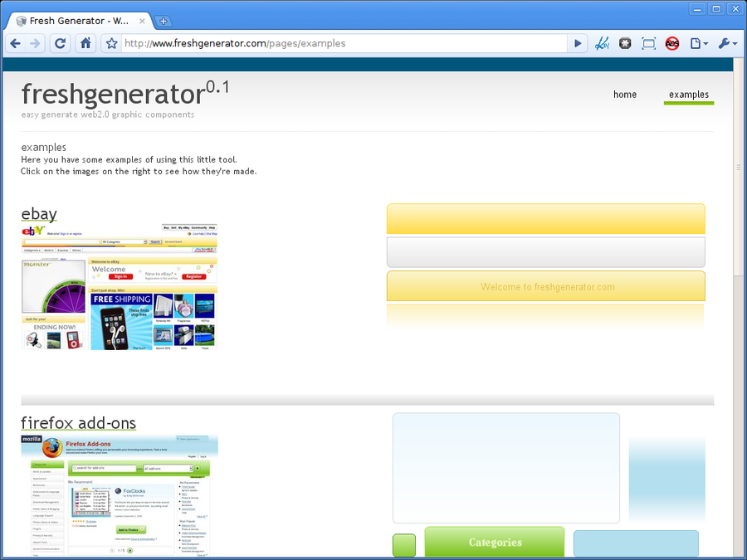Click the large pale blue box example
747x560 pixels.
pyautogui.click(x=506, y=468)
